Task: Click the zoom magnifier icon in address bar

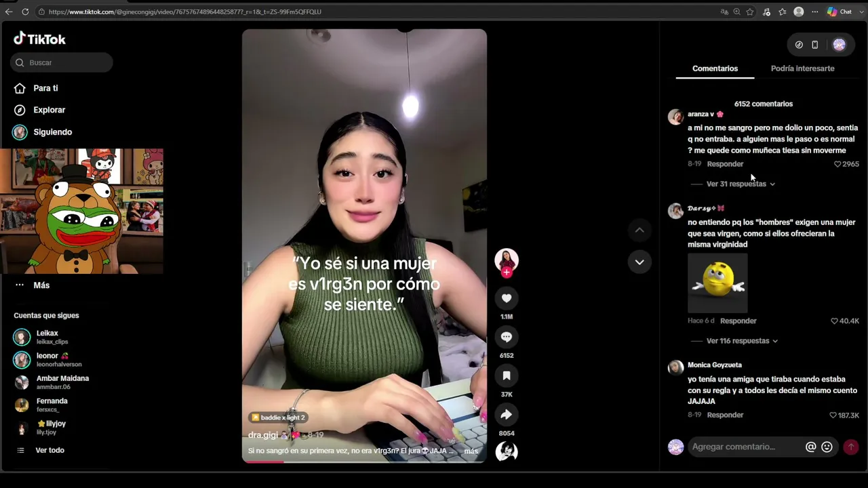Action: [736, 12]
